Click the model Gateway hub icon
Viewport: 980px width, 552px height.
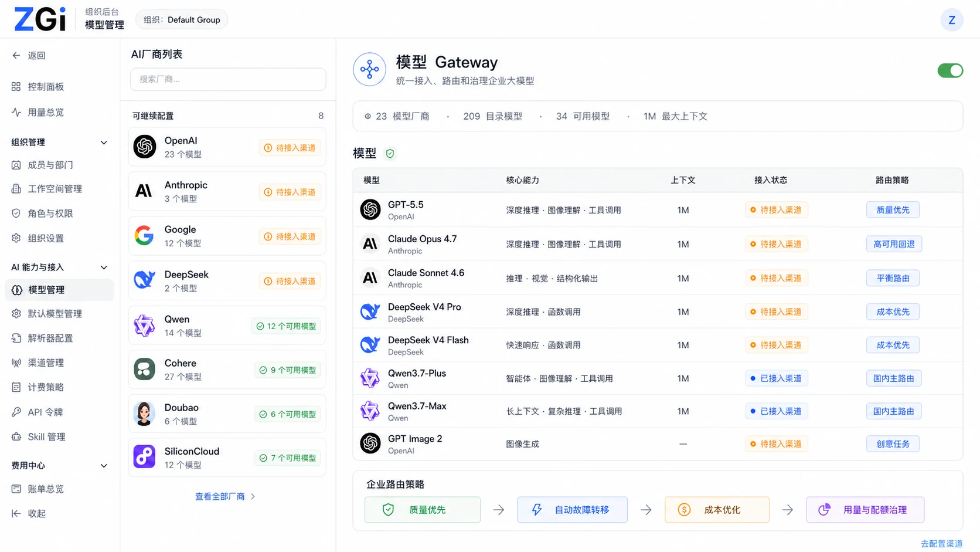point(369,69)
